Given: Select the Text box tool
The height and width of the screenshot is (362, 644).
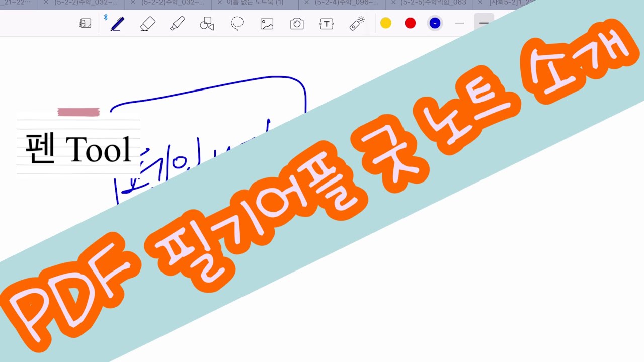Looking at the screenshot, I should pos(327,24).
